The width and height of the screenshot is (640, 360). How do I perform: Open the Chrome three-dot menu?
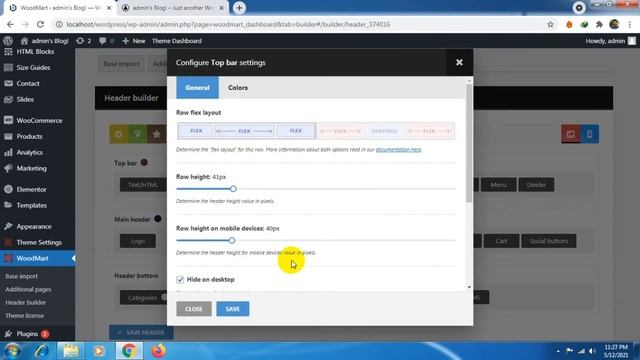630,24
